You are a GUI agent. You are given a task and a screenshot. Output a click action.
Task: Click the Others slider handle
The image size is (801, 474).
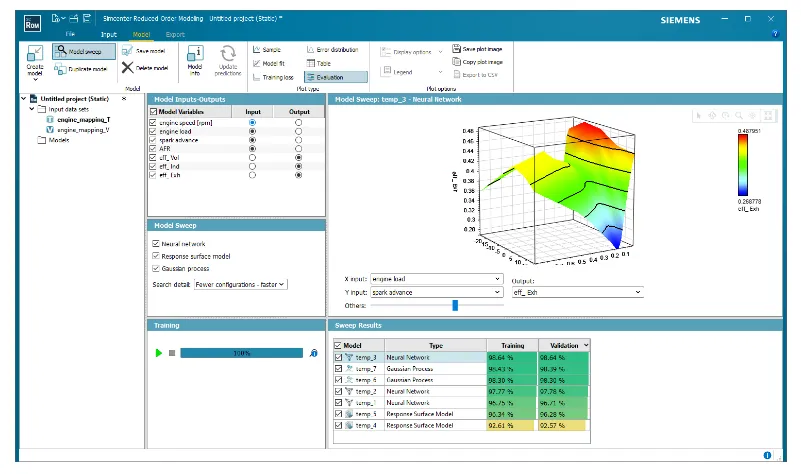455,305
